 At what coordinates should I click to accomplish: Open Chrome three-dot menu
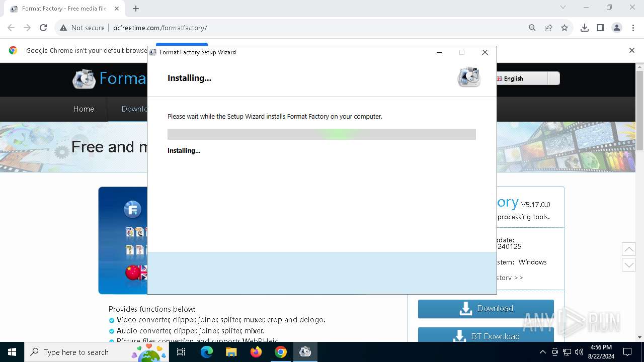click(x=632, y=28)
